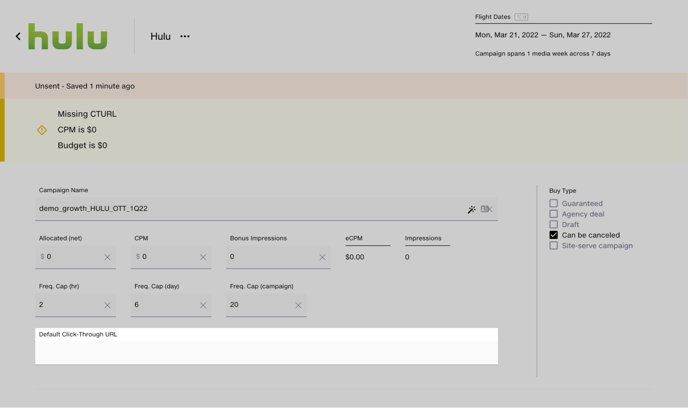Screen dimensions: 688x408
Task: Click the Buy Type heading
Action: click(563, 190)
